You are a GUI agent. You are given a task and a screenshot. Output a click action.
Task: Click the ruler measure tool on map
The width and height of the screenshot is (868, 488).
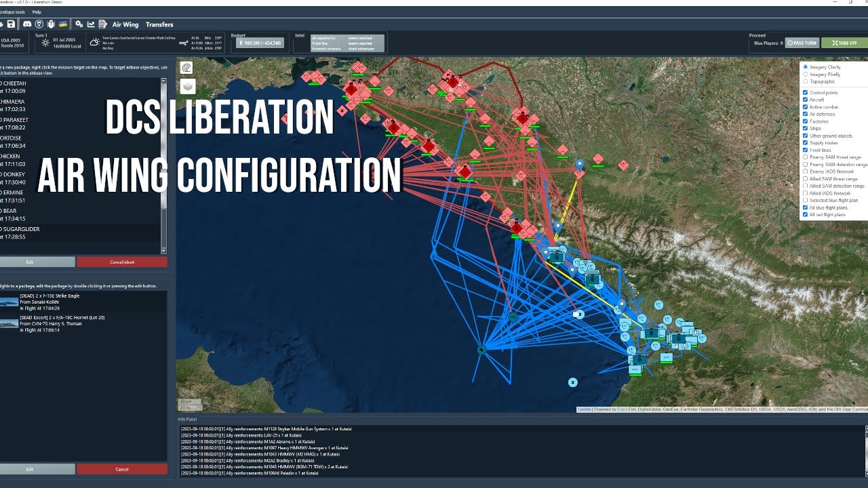(186, 68)
